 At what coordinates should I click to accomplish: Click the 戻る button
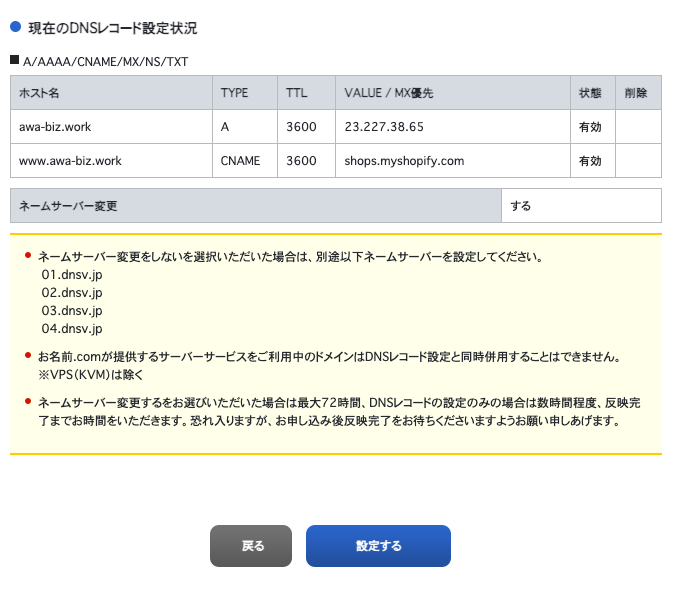coord(251,546)
